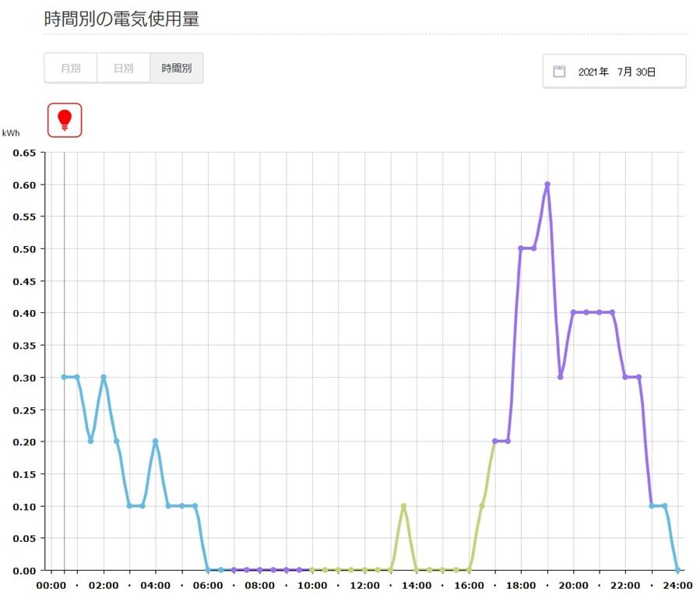The height and width of the screenshot is (598, 700).
Task: Switch to the 月別 monthly tab
Action: coord(71,68)
